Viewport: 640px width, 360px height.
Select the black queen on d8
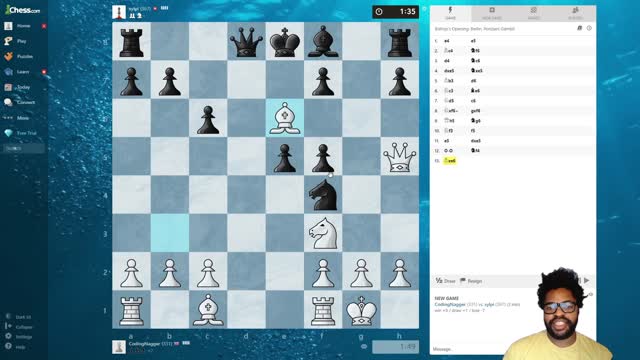coord(247,41)
